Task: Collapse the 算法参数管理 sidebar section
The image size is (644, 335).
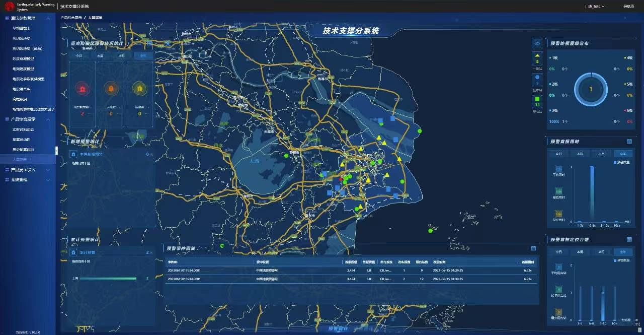Action: pyautogui.click(x=48, y=18)
